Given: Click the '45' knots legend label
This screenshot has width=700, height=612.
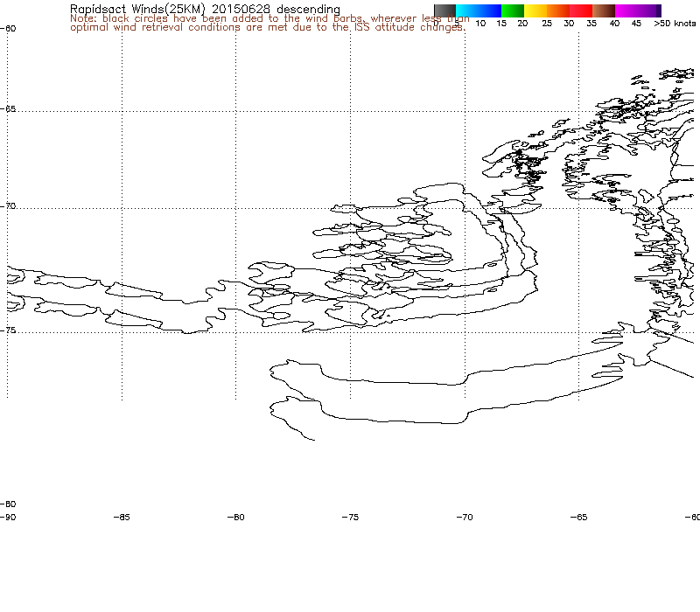Looking at the screenshot, I should pos(637,24).
